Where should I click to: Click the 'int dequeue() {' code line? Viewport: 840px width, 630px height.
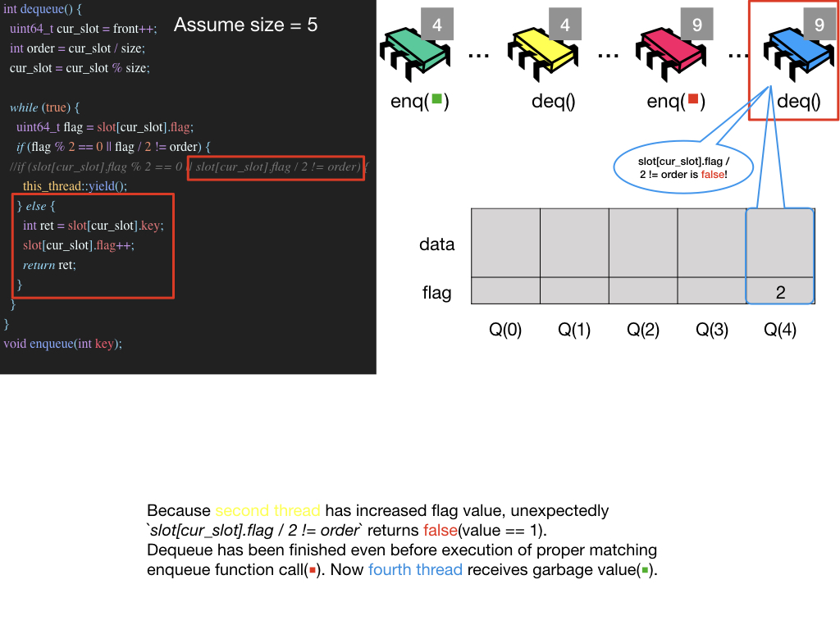point(43,9)
